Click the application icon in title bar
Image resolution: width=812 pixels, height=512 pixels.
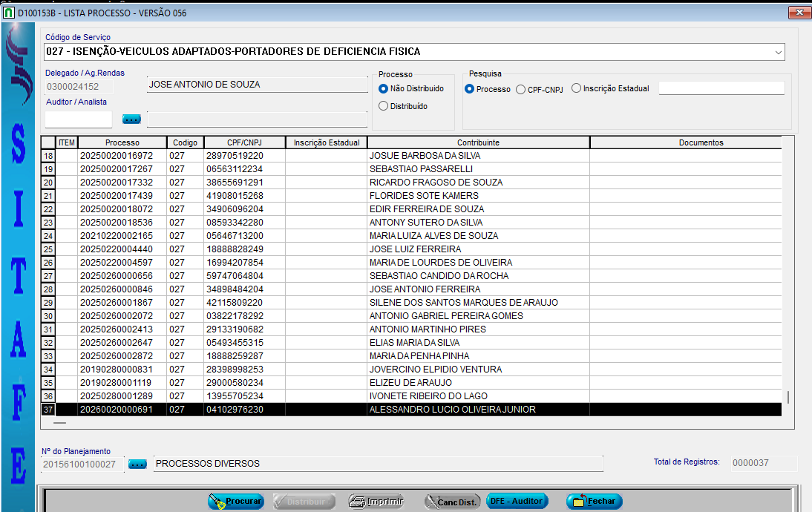(x=9, y=13)
